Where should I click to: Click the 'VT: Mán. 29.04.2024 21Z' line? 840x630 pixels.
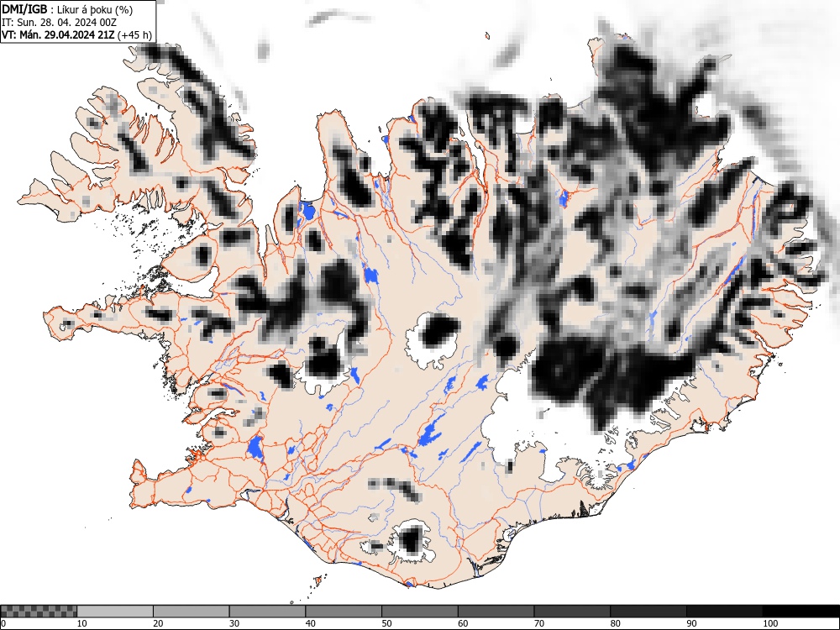click(58, 34)
